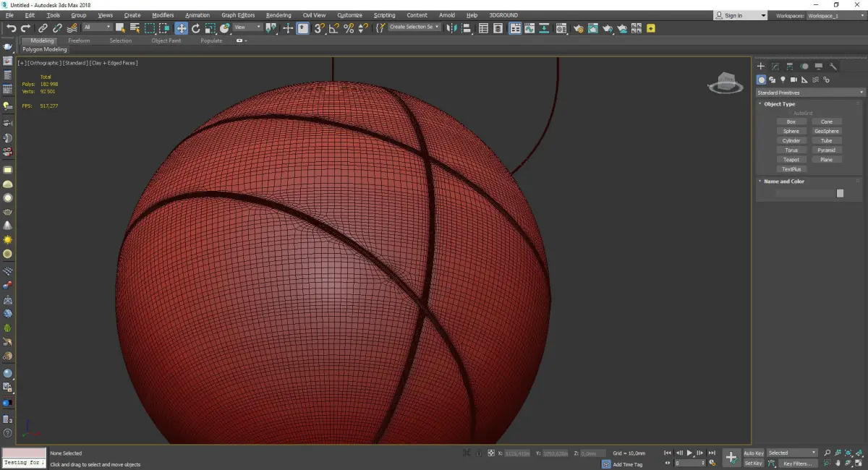Toggle Angle Snap
868x470 pixels.
pos(333,28)
